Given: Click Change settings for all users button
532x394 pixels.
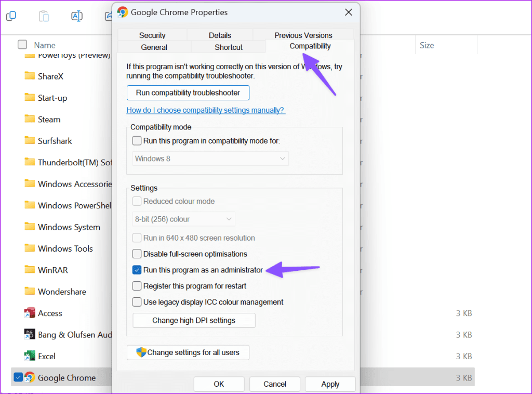Looking at the screenshot, I should click(188, 352).
